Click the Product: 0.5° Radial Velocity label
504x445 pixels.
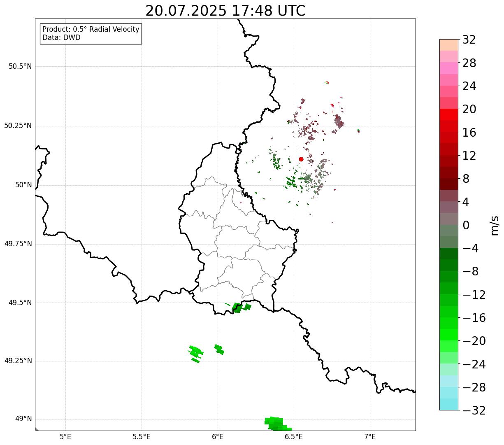(91, 30)
